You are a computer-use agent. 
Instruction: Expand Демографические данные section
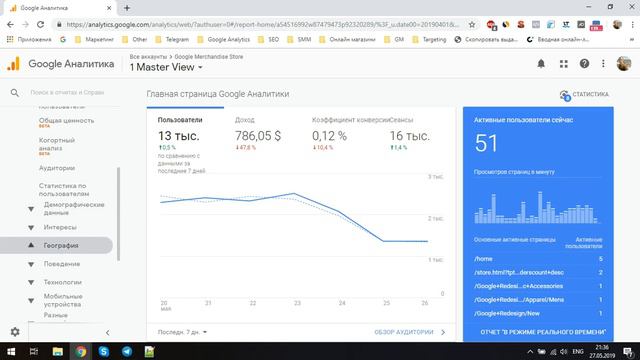[x=31, y=209]
